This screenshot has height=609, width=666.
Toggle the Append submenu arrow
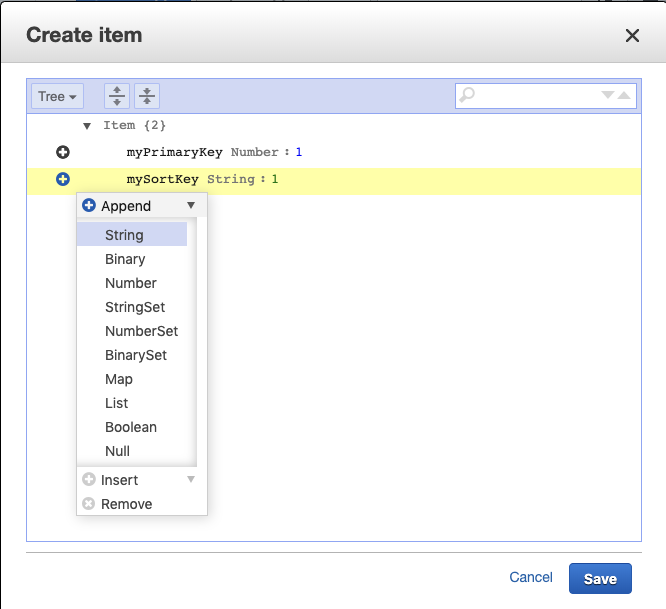[x=191, y=205]
